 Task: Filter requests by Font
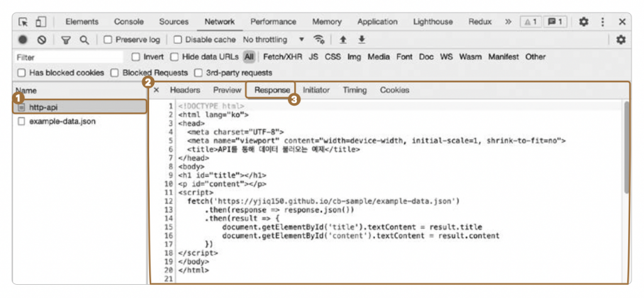pyautogui.click(x=404, y=57)
